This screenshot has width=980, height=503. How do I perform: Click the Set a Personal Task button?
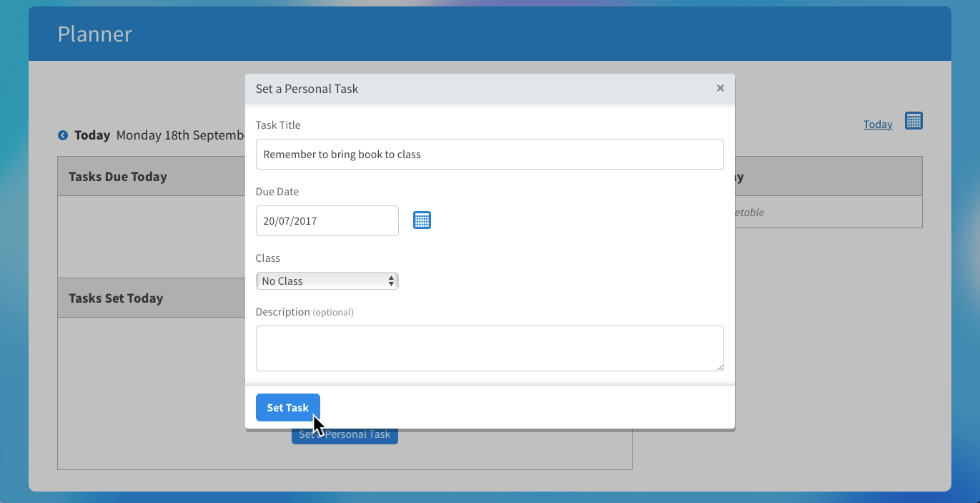point(345,434)
